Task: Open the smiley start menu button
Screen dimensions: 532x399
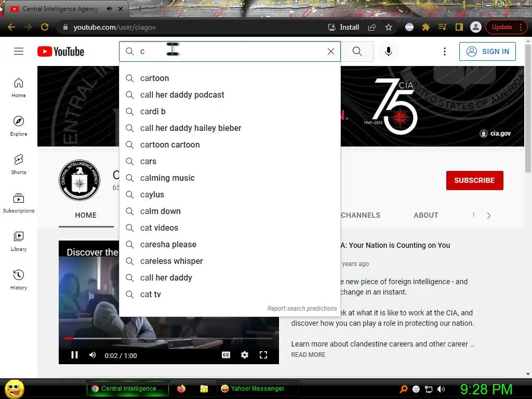Action: point(14,389)
